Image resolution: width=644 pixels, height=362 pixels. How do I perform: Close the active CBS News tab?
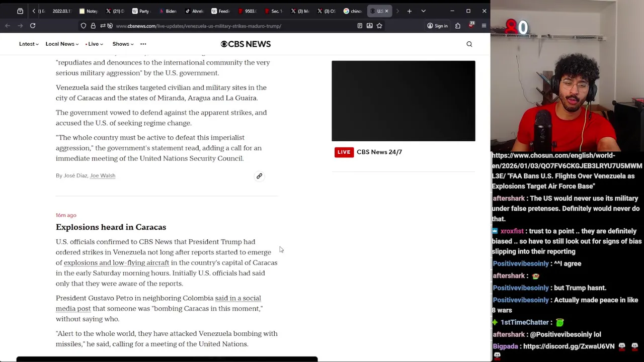(386, 11)
